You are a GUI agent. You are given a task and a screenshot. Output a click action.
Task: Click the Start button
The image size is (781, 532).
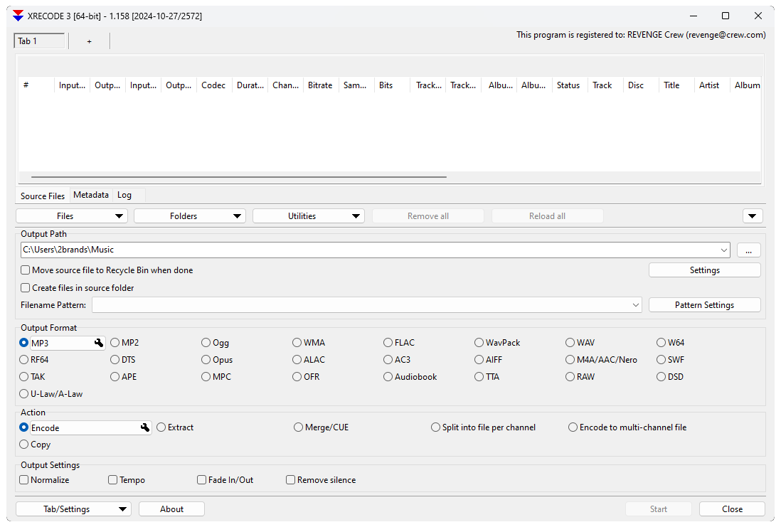(659, 509)
